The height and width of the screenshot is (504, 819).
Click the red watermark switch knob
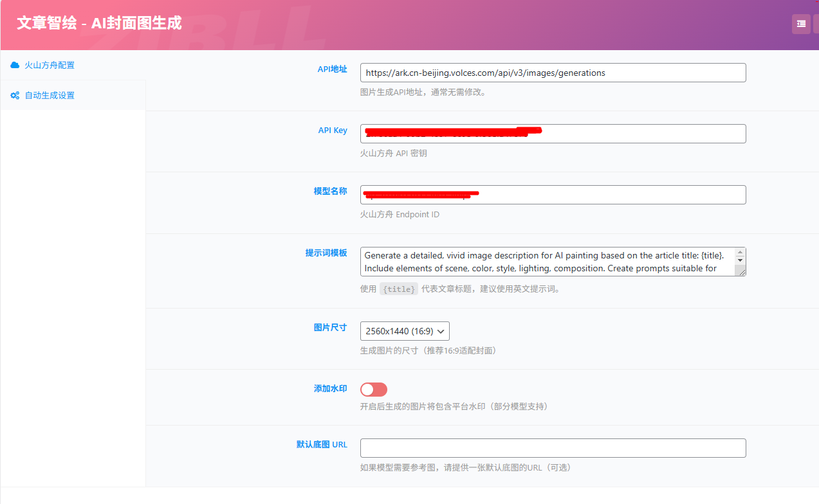[368, 390]
